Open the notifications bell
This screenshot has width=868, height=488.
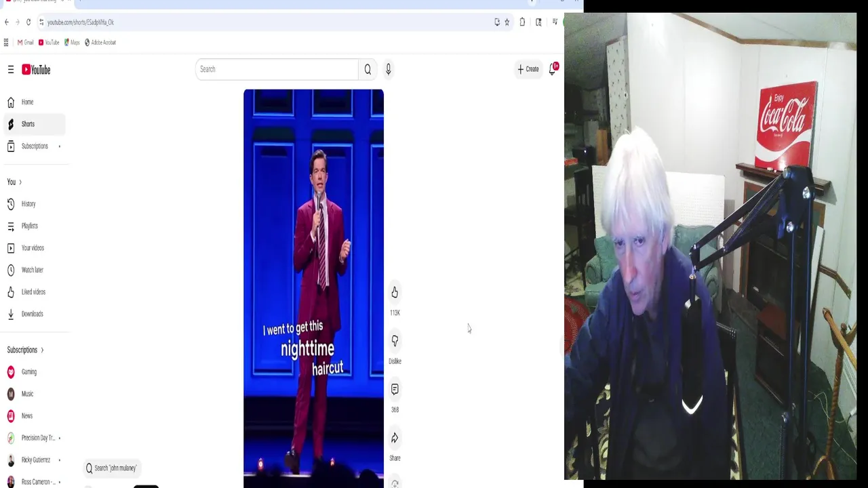click(x=553, y=69)
